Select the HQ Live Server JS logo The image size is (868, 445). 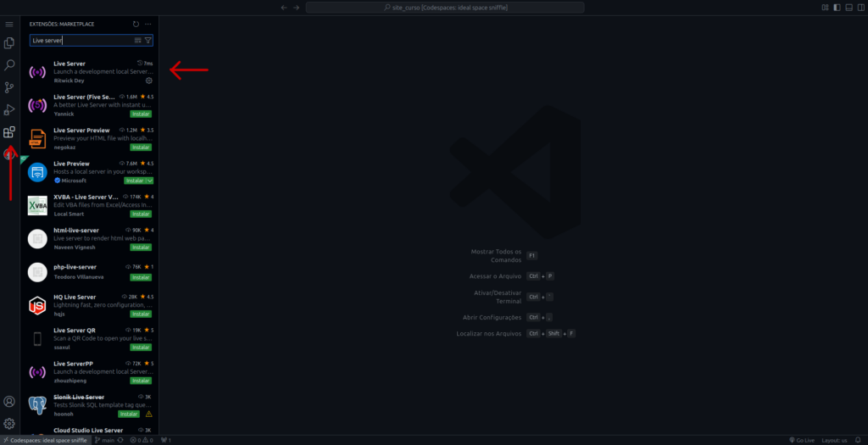click(37, 305)
